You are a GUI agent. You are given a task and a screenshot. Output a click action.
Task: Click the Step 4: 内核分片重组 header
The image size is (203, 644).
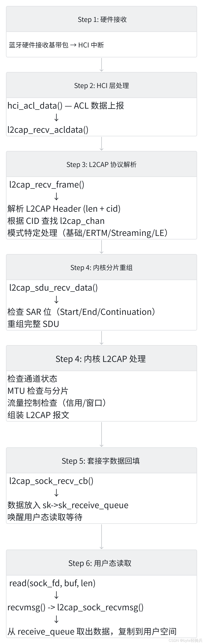point(101,268)
